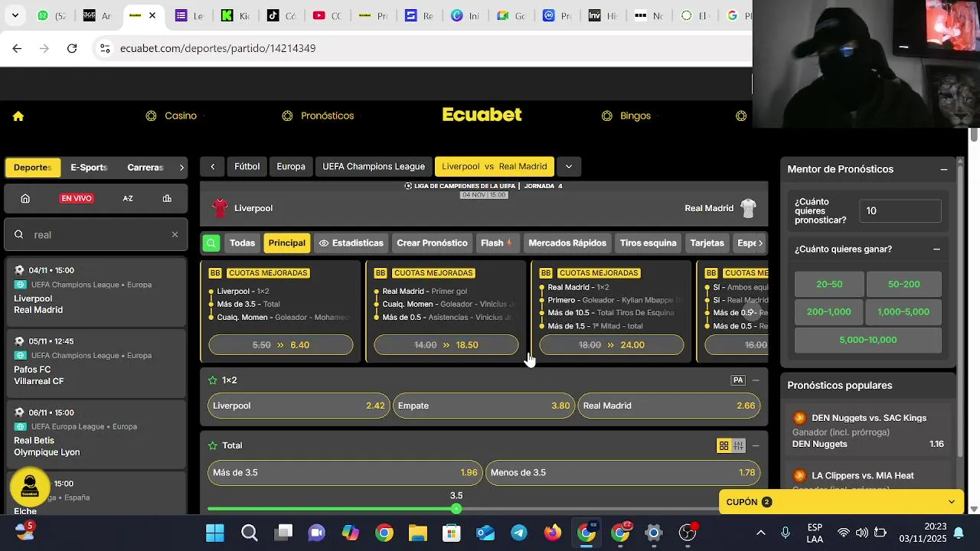Select boosted odds 18.50 bet
The image size is (980, 551).
coord(446,345)
